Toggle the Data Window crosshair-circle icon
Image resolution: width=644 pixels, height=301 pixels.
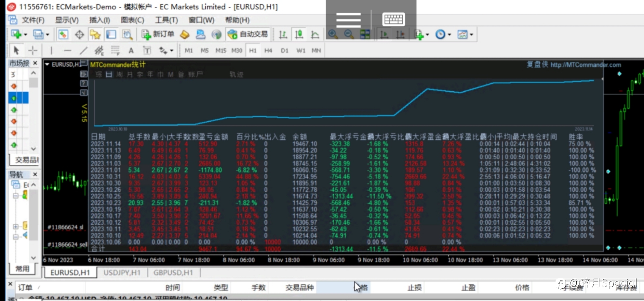tap(79, 34)
